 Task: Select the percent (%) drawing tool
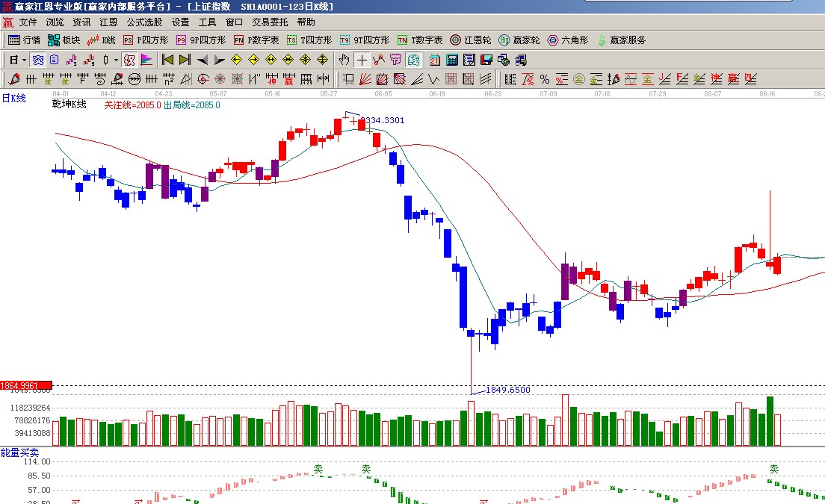pyautogui.click(x=544, y=79)
